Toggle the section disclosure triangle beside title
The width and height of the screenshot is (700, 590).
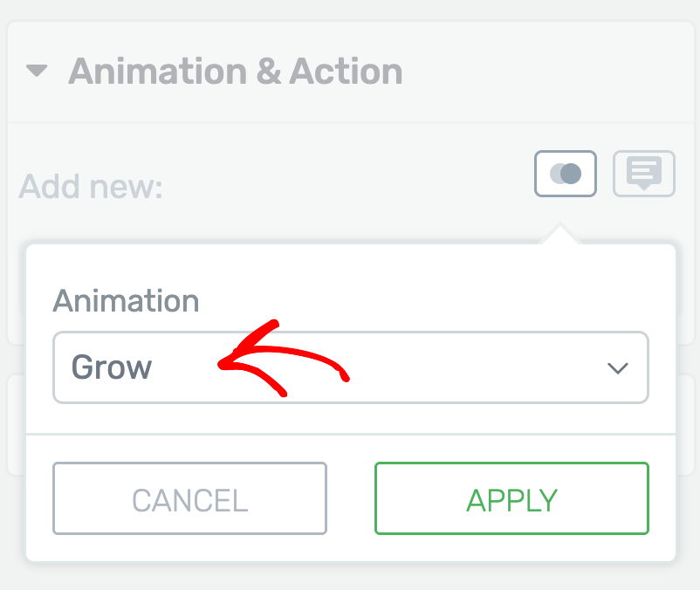[37, 71]
